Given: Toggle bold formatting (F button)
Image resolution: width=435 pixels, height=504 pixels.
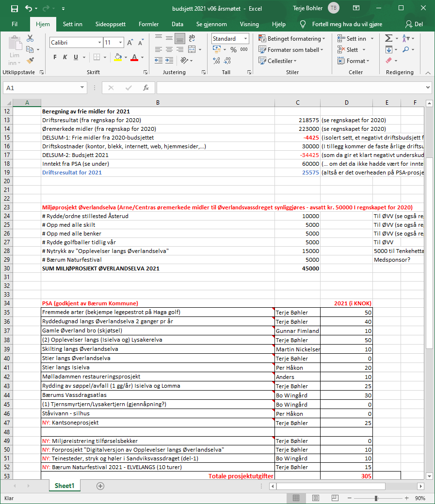Looking at the screenshot, I should [x=55, y=57].
